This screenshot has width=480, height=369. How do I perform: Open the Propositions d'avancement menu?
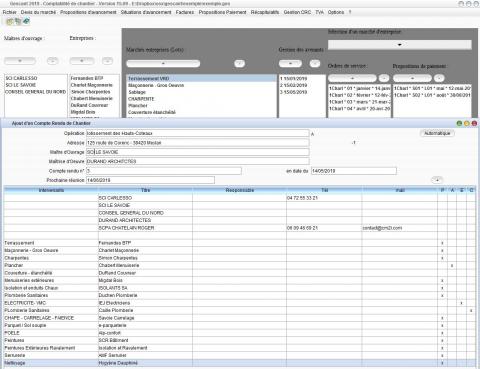tap(88, 12)
